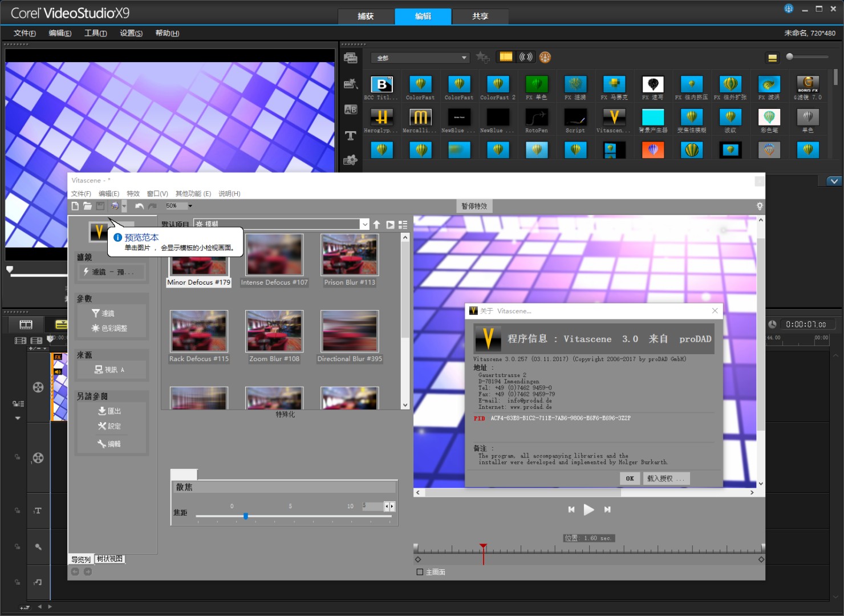Click the open folder icon in Vitascene
The image size is (844, 616).
click(x=87, y=206)
